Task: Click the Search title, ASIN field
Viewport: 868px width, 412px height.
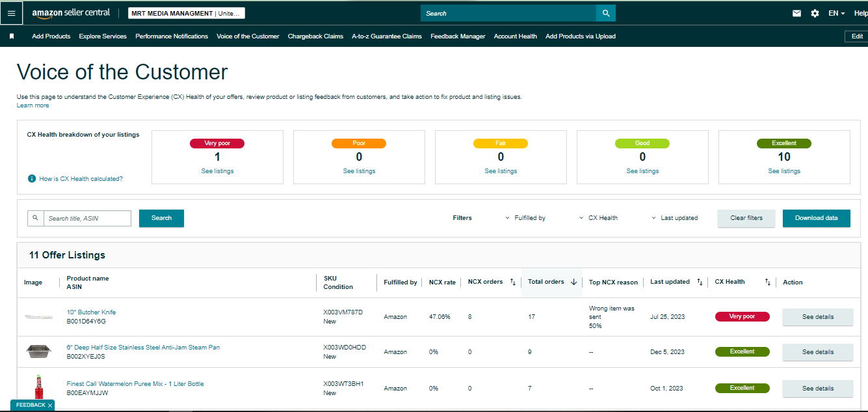Action: point(88,218)
